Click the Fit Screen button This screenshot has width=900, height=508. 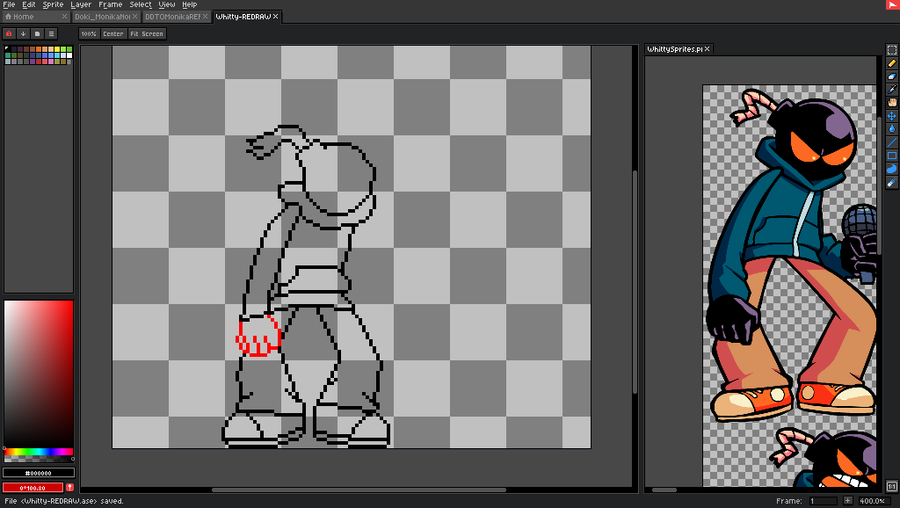click(147, 34)
